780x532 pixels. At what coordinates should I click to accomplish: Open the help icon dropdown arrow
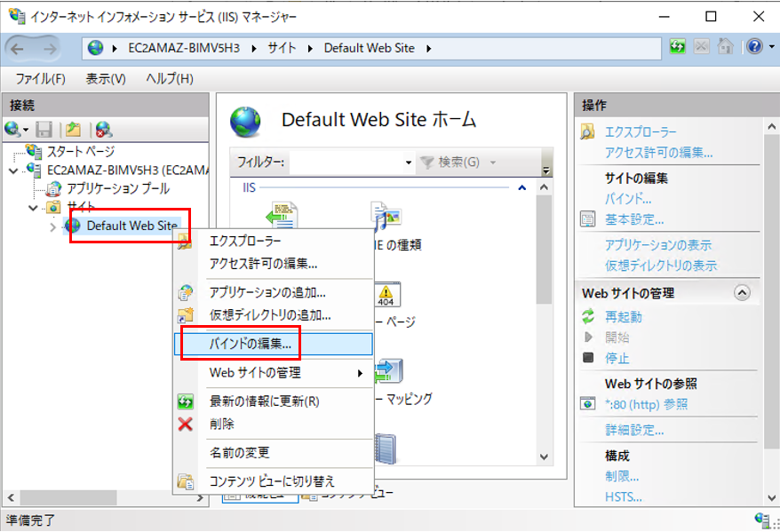coord(771,47)
